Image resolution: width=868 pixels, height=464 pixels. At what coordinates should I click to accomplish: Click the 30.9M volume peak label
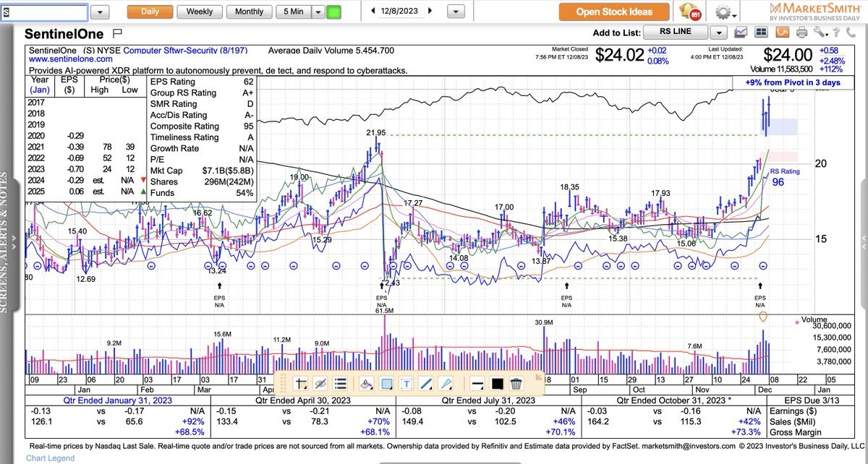coord(544,322)
